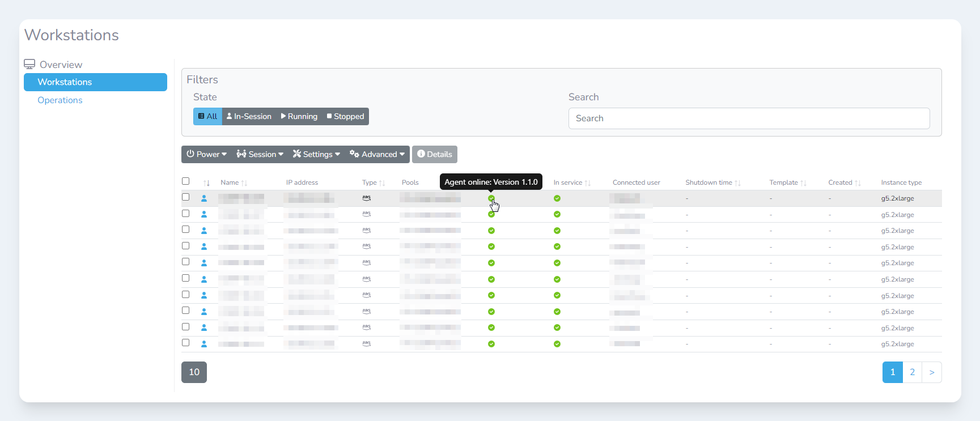The image size is (980, 421).
Task: Go to page 2 of results
Action: (x=912, y=372)
